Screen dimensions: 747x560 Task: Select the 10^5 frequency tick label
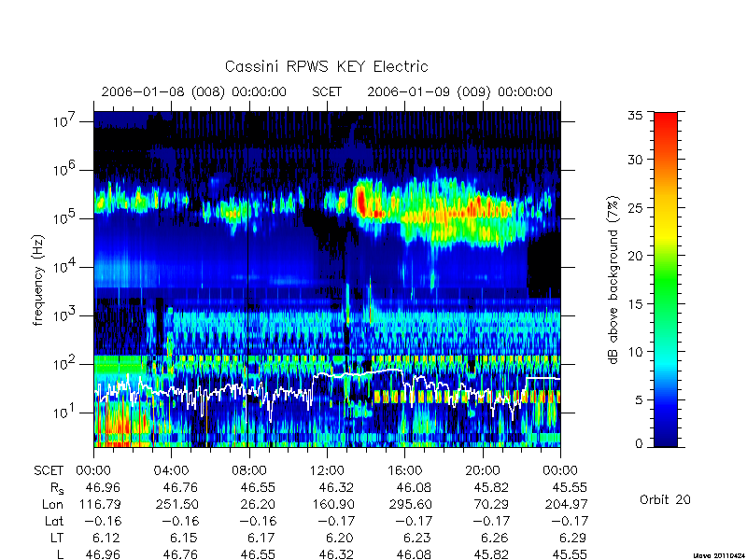click(x=65, y=217)
